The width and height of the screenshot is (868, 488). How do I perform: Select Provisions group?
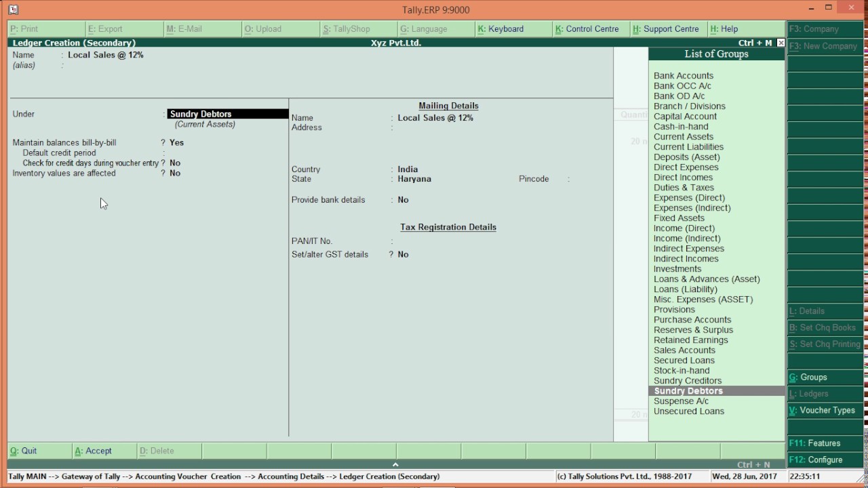pos(674,310)
